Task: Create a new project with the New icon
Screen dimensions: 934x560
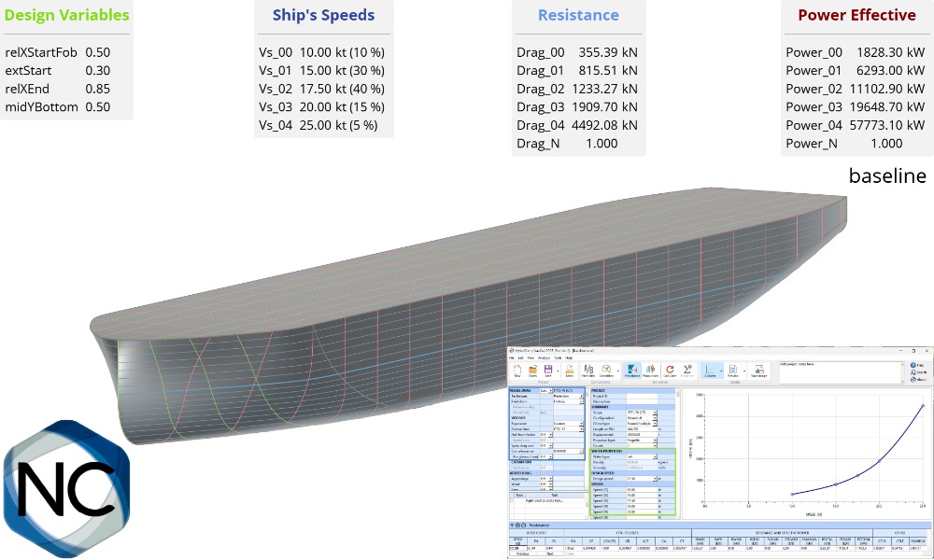Action: 517,371
